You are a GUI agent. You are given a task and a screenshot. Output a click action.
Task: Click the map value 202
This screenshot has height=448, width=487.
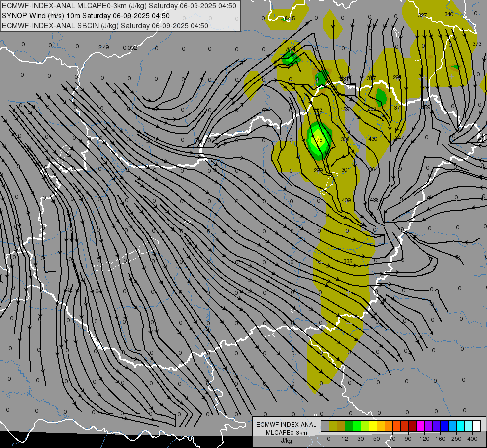tap(372, 109)
